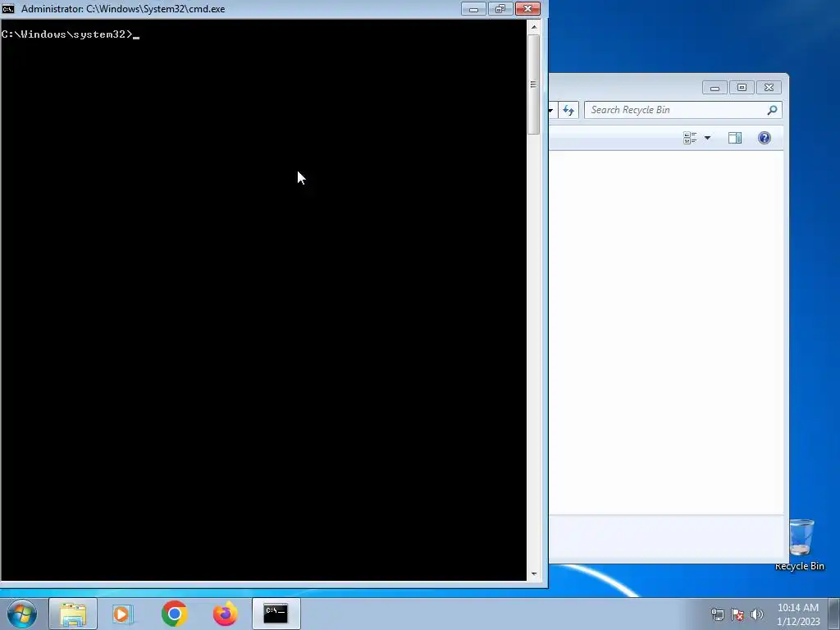Screen dimensions: 840x630
Task: Click the Administrator cmd.exe title text
Action: 123,9
